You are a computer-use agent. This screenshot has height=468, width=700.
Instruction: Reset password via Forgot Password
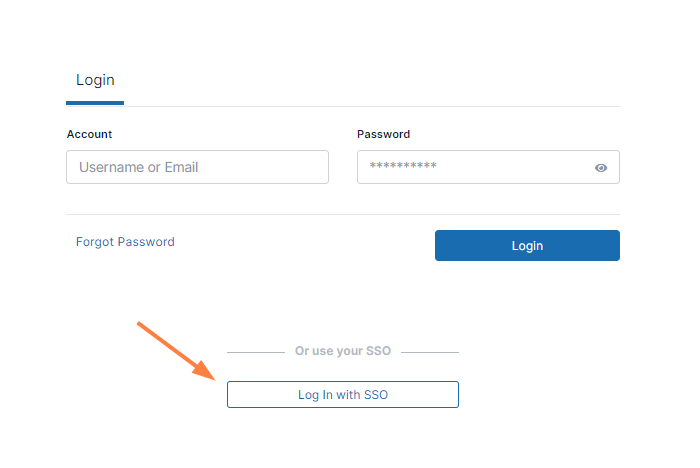[x=125, y=242]
